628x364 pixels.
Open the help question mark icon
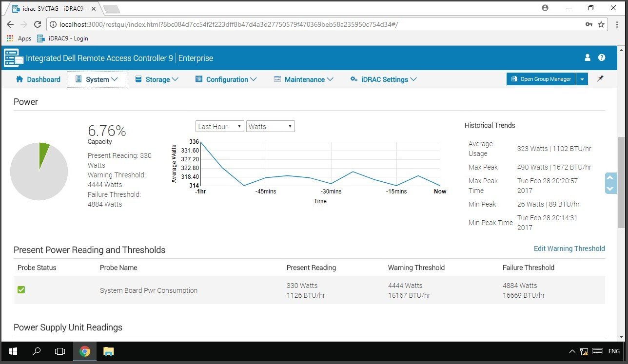[x=602, y=57]
